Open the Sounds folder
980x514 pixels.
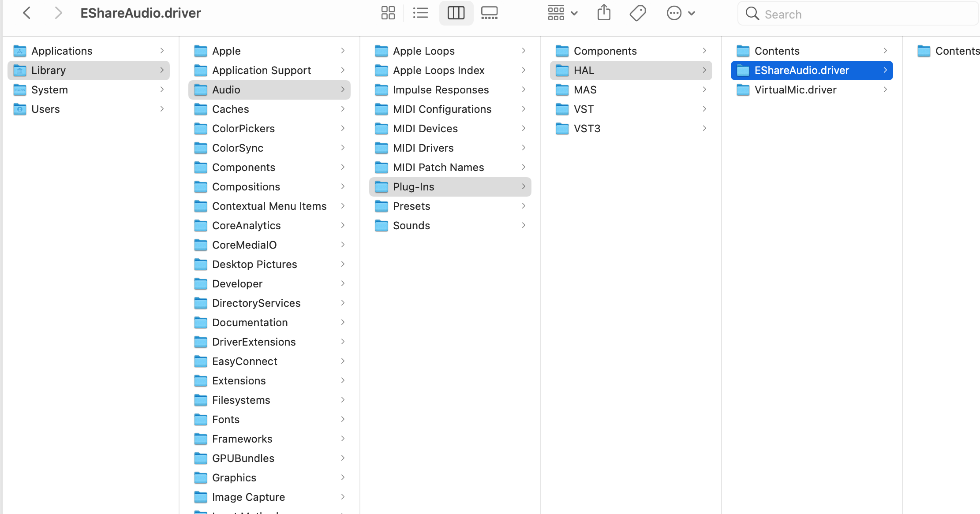pyautogui.click(x=411, y=226)
